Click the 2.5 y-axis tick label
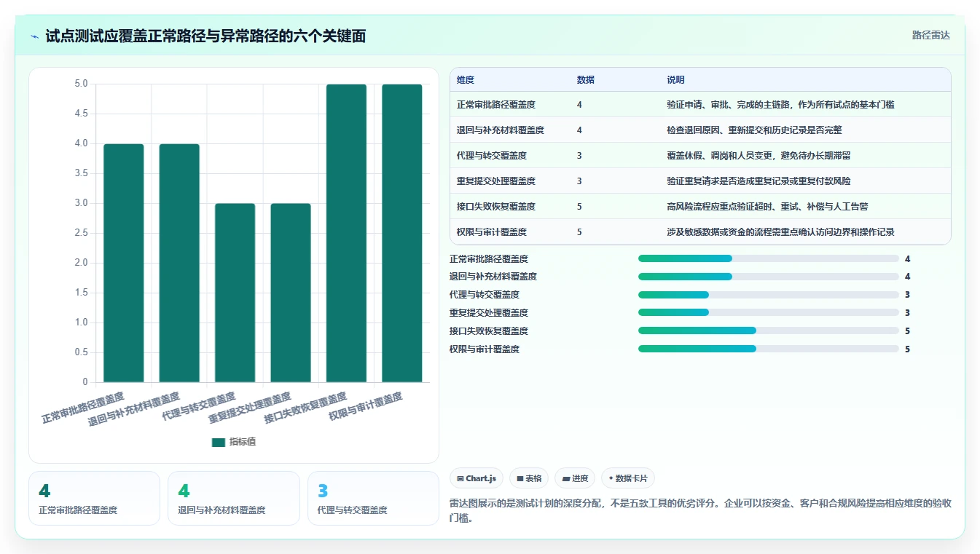 click(81, 233)
